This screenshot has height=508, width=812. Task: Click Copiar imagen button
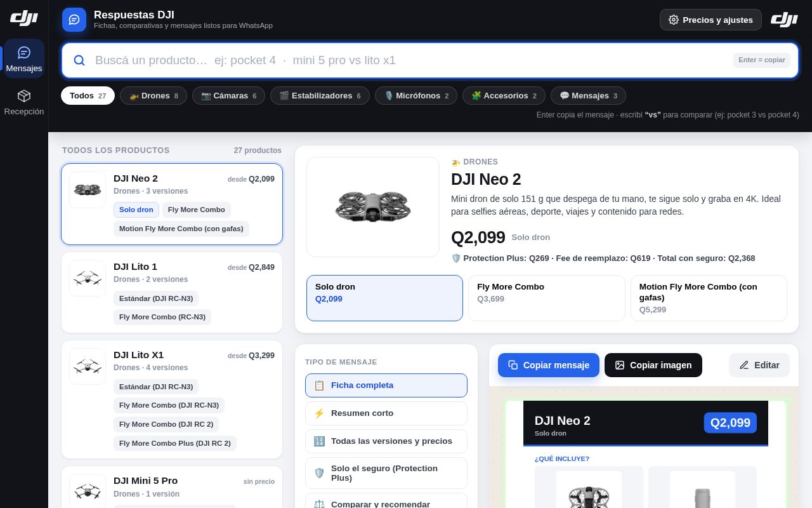click(653, 365)
